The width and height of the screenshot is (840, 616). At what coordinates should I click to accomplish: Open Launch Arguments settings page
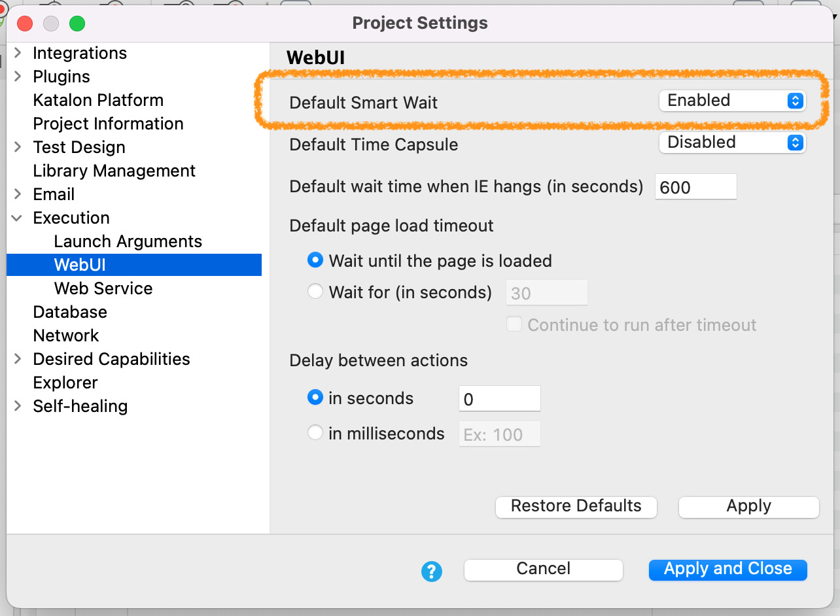click(128, 241)
